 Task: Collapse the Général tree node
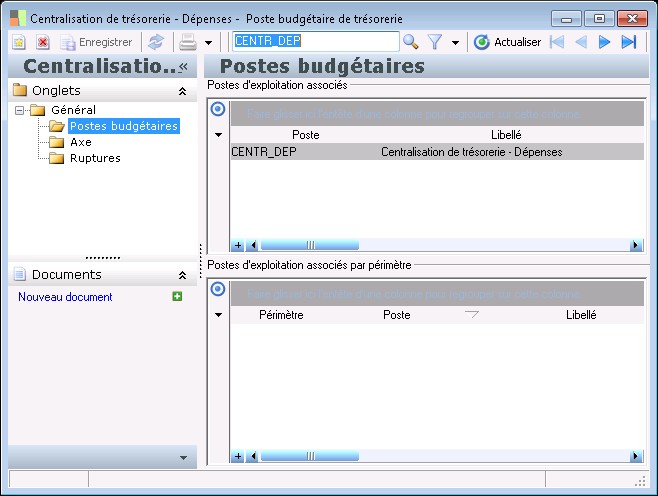[x=20, y=110]
